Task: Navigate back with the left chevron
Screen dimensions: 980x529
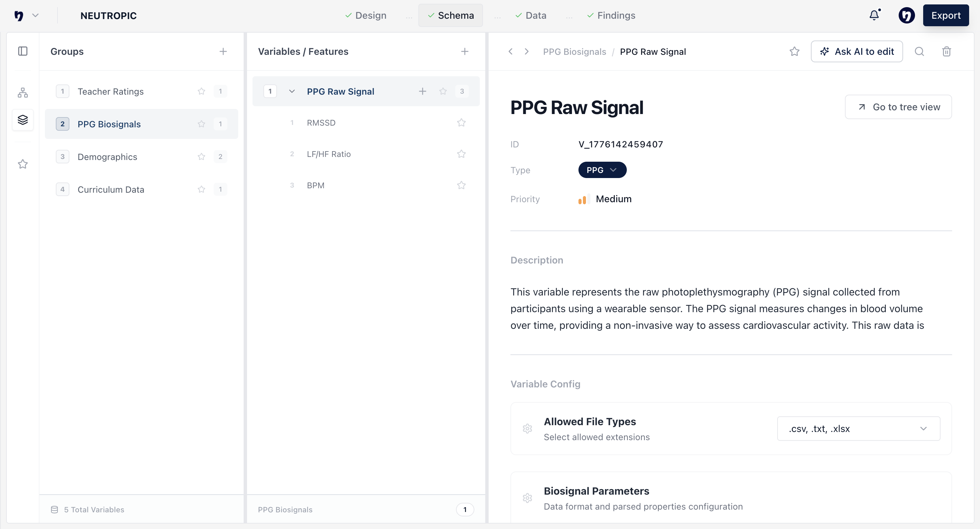Action: [x=510, y=51]
